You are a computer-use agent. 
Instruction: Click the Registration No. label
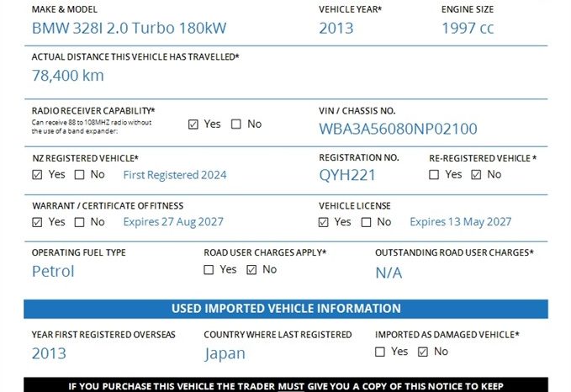[359, 158]
